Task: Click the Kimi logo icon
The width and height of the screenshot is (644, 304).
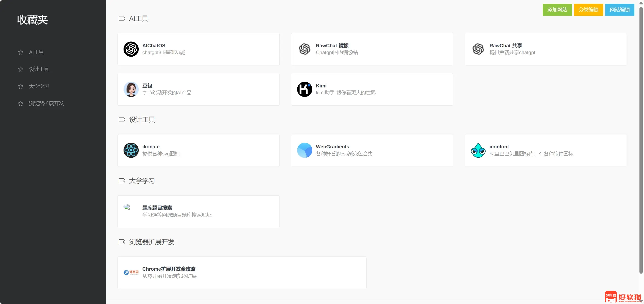Action: tap(304, 89)
